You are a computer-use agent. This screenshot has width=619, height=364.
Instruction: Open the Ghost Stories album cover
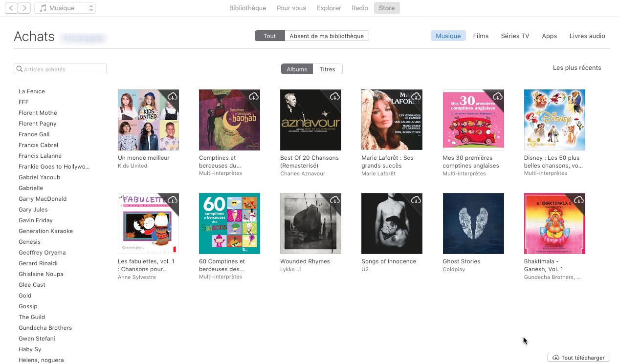(x=473, y=223)
